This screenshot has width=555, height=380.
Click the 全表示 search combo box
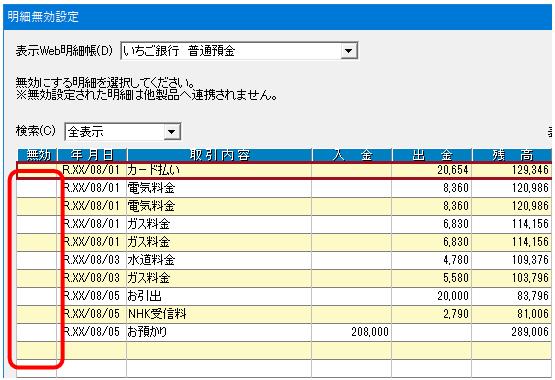(122, 132)
